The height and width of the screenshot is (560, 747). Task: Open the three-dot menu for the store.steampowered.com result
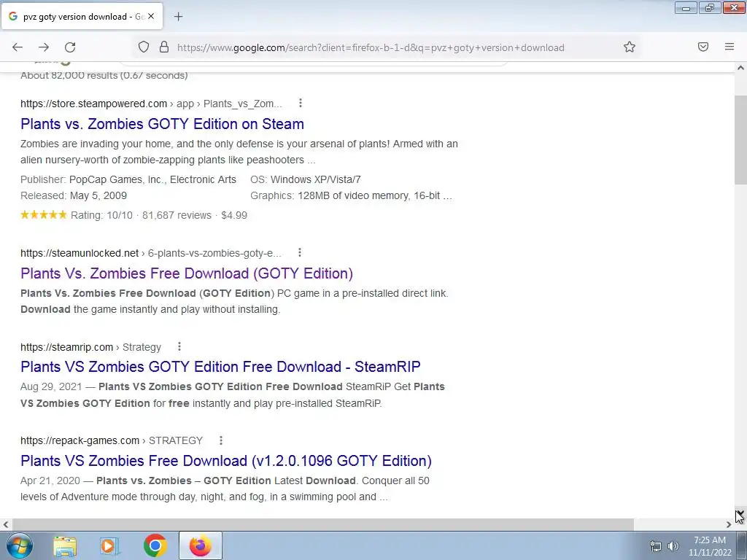(x=300, y=103)
